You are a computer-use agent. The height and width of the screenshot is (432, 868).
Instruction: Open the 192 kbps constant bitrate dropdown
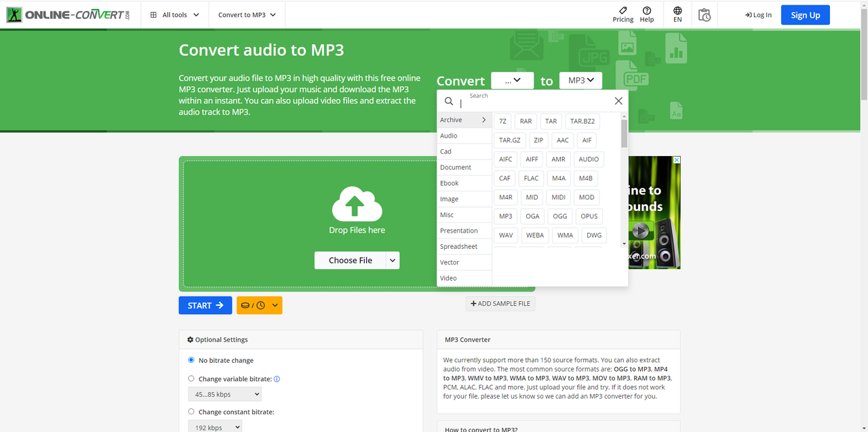pos(215,427)
